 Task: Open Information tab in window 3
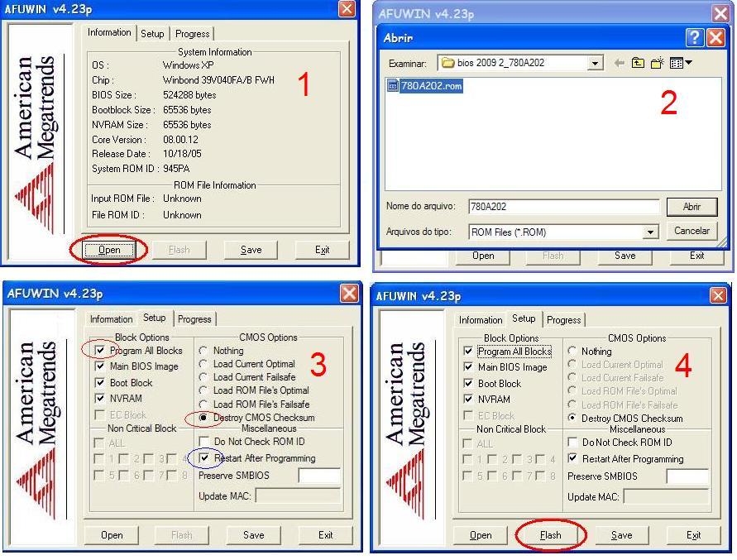112,319
